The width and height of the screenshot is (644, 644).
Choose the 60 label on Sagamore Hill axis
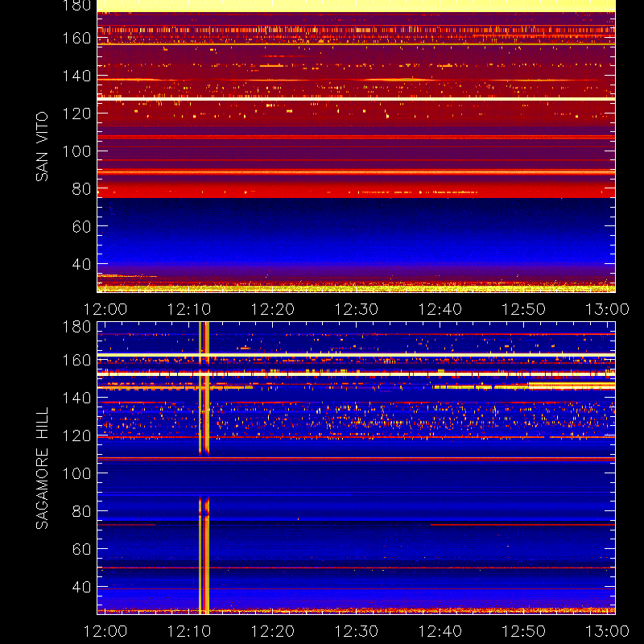81,549
